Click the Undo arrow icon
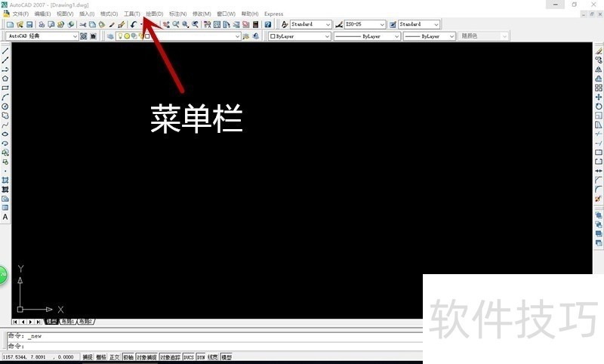Viewport: 604px width, 364px height. (134, 24)
